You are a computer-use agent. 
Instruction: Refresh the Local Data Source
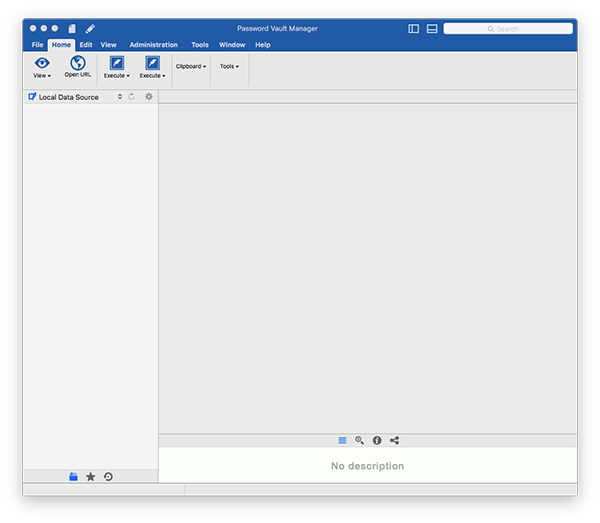pos(131,97)
